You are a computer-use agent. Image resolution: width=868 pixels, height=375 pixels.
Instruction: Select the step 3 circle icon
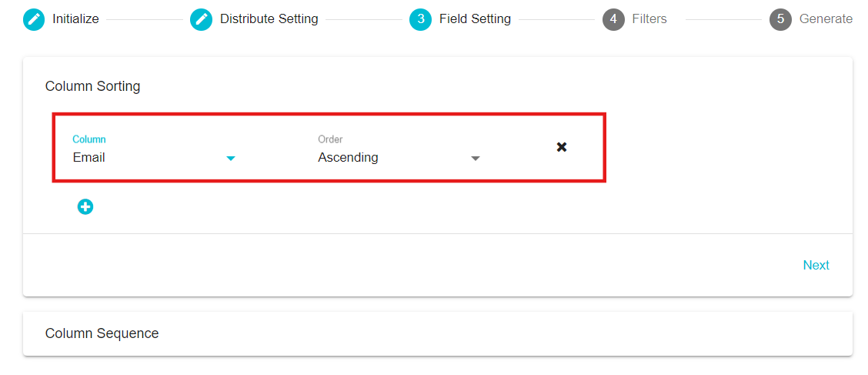coord(420,19)
